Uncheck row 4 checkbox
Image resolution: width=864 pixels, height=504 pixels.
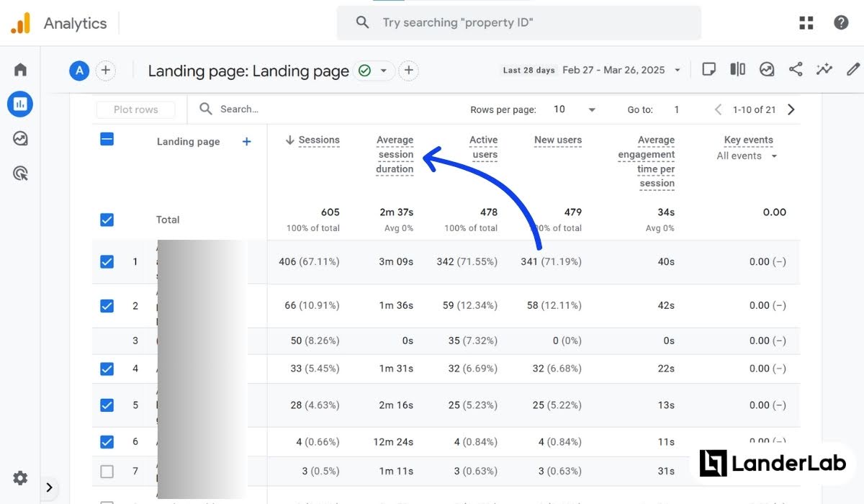click(x=107, y=369)
